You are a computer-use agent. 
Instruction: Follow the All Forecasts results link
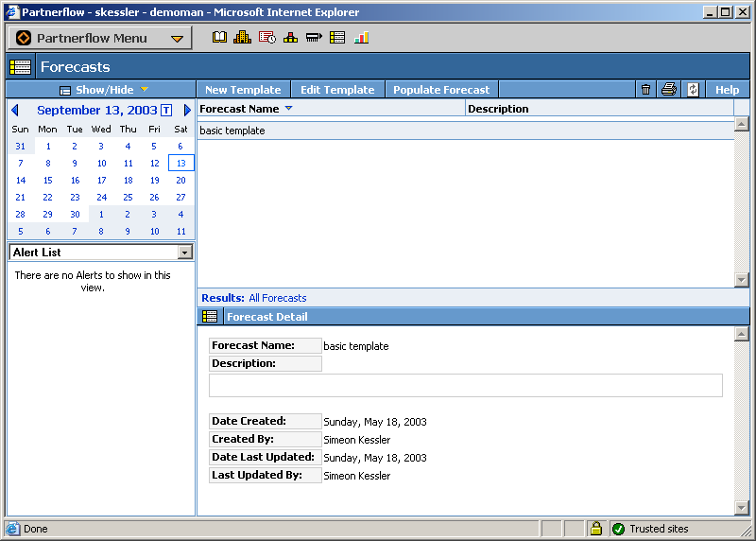click(278, 298)
